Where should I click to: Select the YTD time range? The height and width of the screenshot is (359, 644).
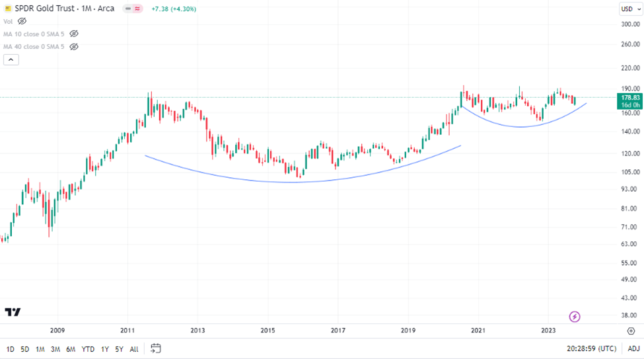(88, 349)
